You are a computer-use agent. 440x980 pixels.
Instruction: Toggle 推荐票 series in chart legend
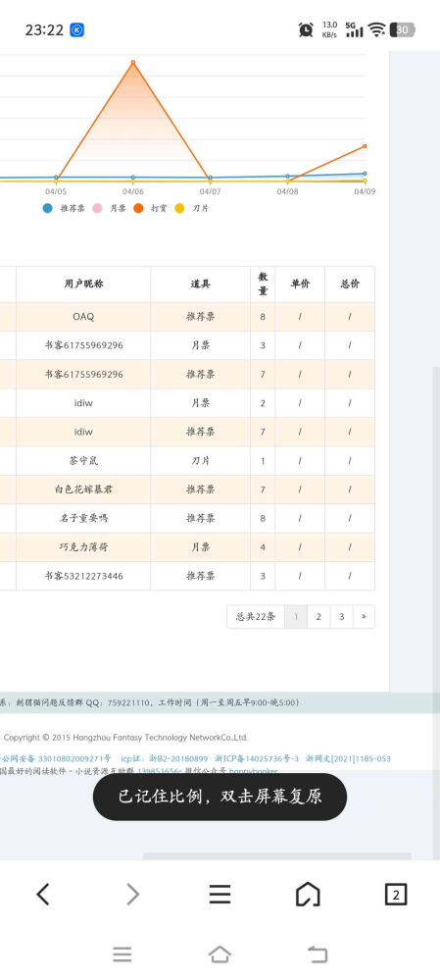tap(64, 209)
